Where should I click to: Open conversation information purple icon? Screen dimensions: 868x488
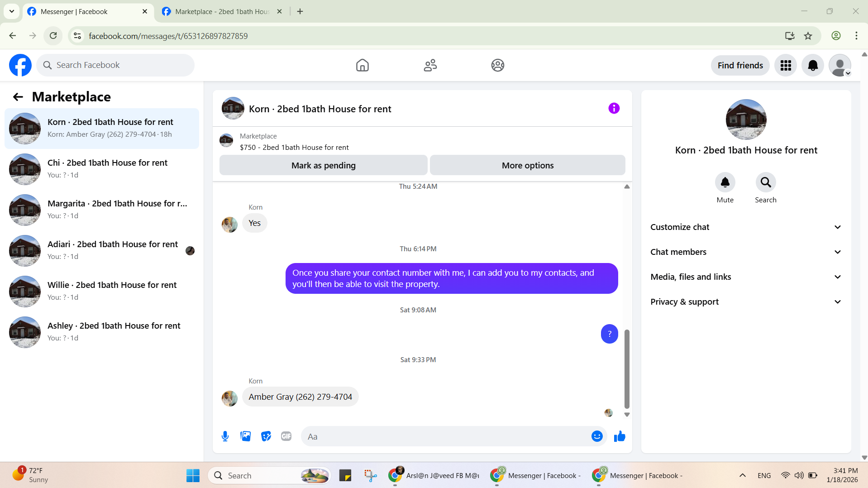[614, 108]
